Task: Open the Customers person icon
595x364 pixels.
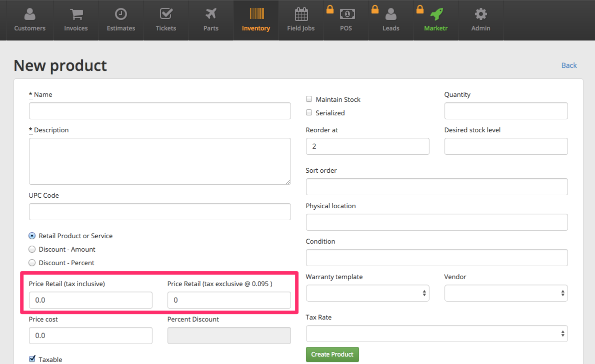Action: pyautogui.click(x=29, y=14)
